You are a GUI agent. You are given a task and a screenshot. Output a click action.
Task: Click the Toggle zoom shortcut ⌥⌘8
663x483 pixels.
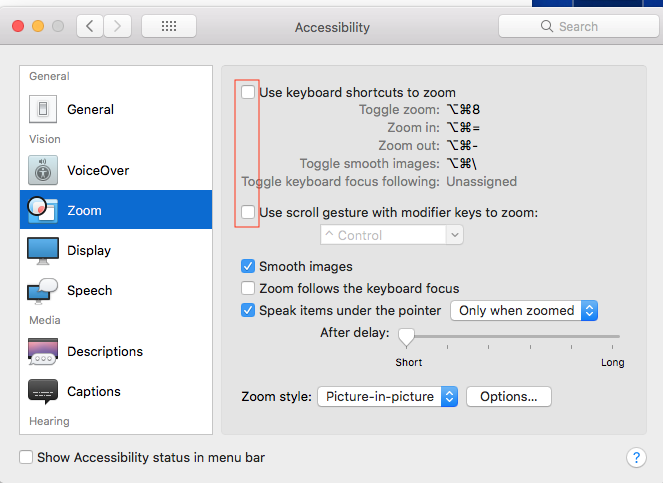(x=463, y=110)
